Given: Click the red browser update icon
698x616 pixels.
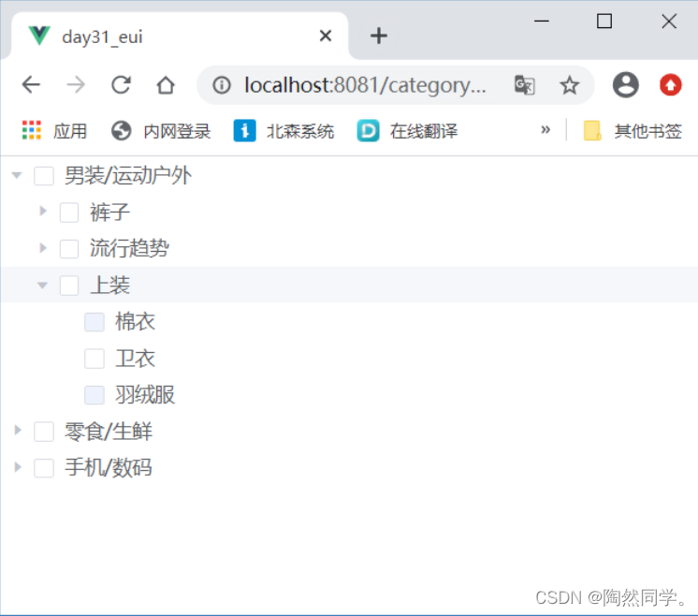Looking at the screenshot, I should pos(671,84).
